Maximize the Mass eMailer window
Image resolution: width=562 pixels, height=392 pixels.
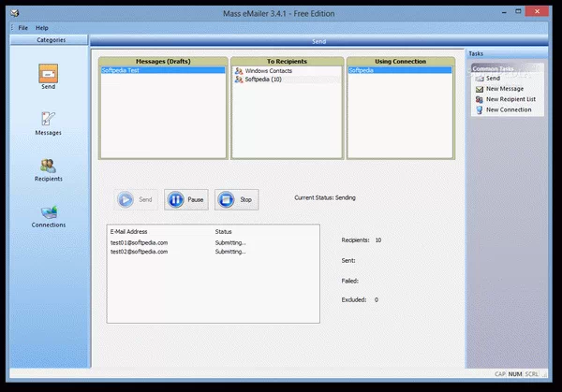click(518, 12)
